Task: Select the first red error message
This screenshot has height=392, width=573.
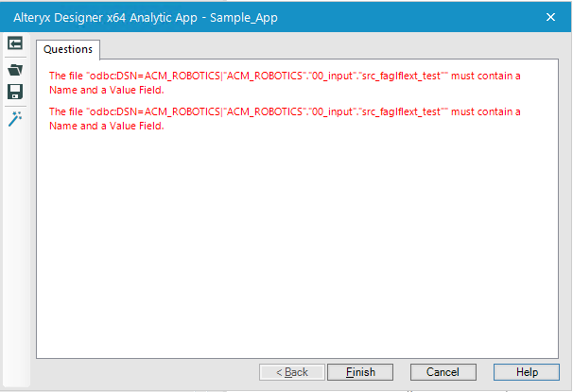Action: 285,83
